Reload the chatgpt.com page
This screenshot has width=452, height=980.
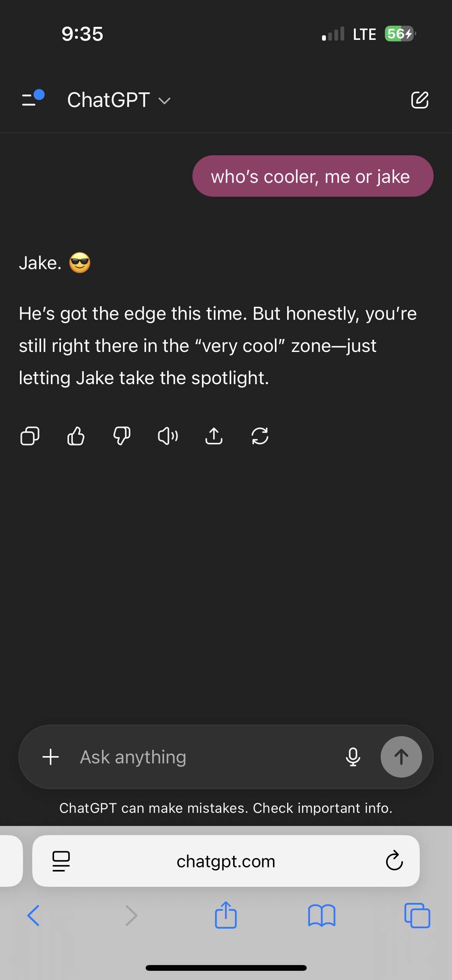pyautogui.click(x=394, y=861)
